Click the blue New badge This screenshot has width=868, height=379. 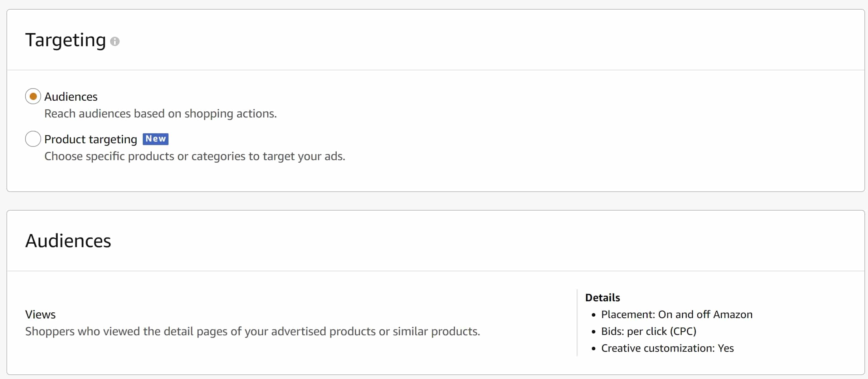coord(155,139)
